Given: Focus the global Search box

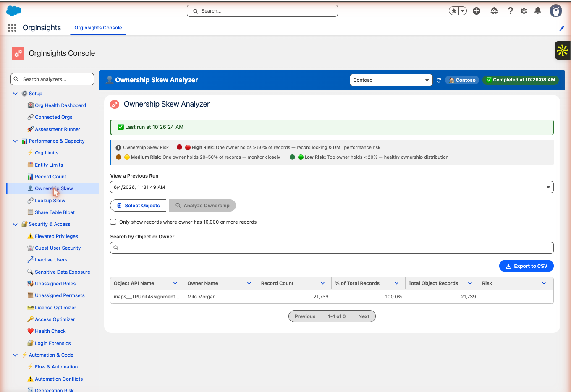Looking at the screenshot, I should pos(262,11).
